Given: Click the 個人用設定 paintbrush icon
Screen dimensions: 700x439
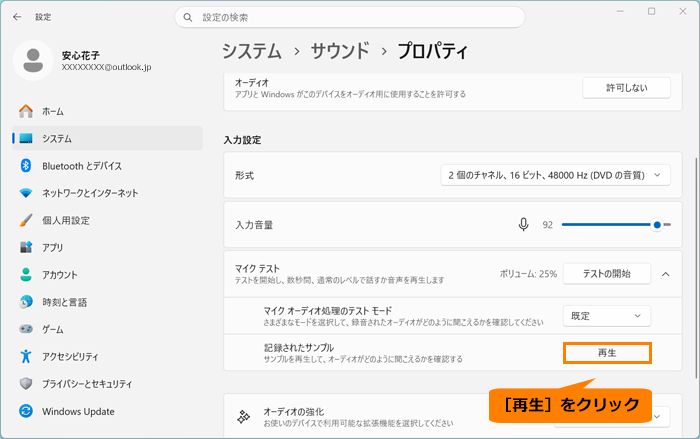Looking at the screenshot, I should click(26, 220).
